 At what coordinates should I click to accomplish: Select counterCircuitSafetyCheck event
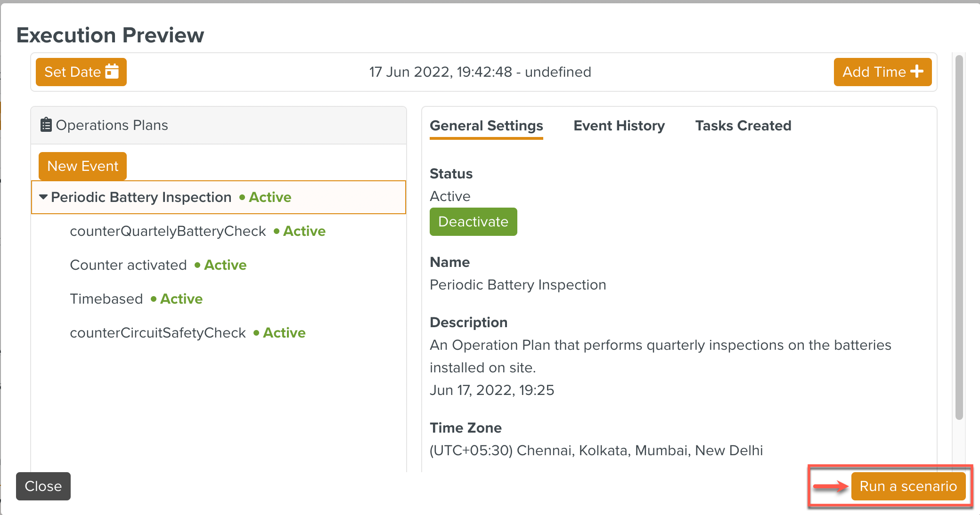pos(158,333)
